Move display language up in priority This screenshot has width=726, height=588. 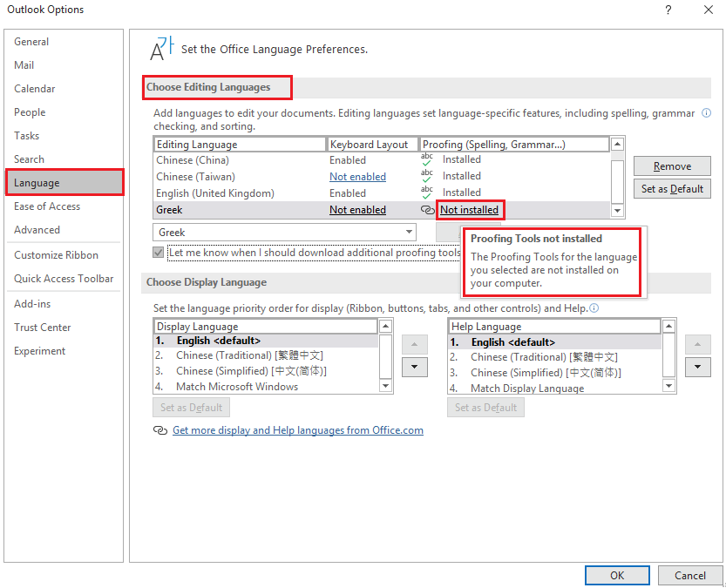click(x=414, y=344)
